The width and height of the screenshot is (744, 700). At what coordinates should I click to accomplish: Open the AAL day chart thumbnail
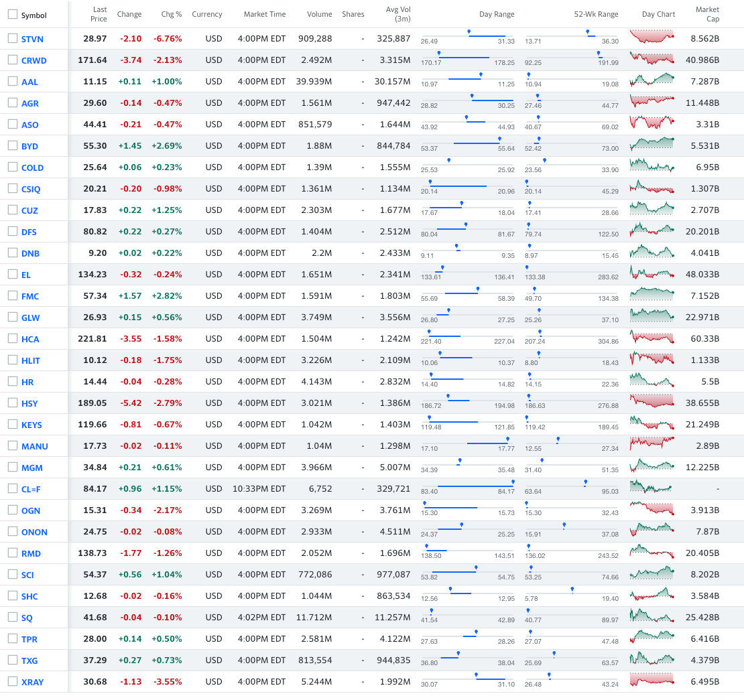click(652, 79)
